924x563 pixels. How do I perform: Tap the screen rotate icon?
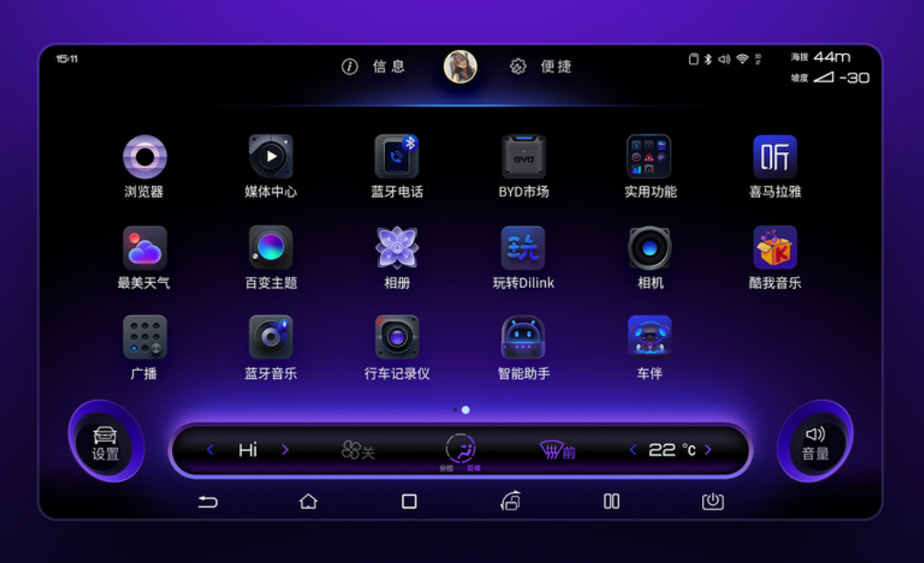(510, 500)
